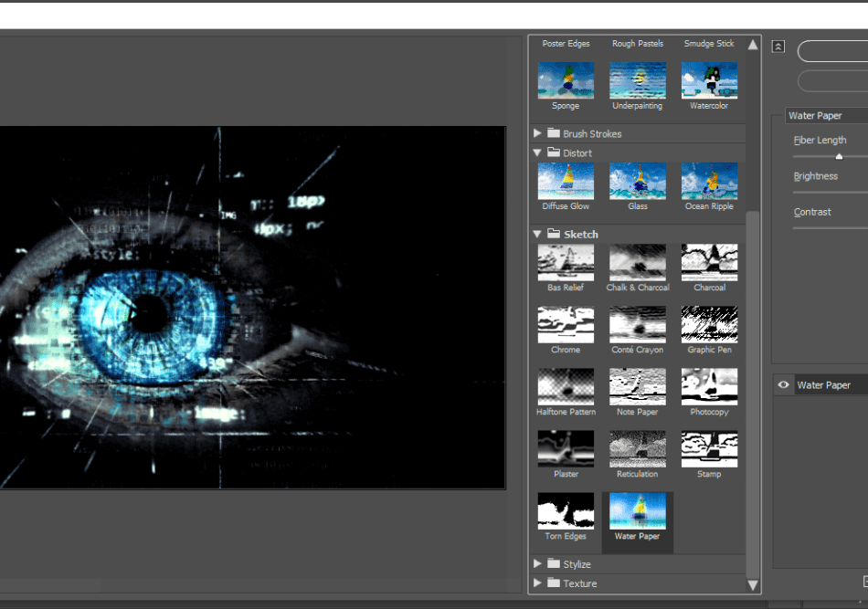Select the Bas Relief sketch filter
Viewport: 868px width, 609px height.
tap(566, 262)
